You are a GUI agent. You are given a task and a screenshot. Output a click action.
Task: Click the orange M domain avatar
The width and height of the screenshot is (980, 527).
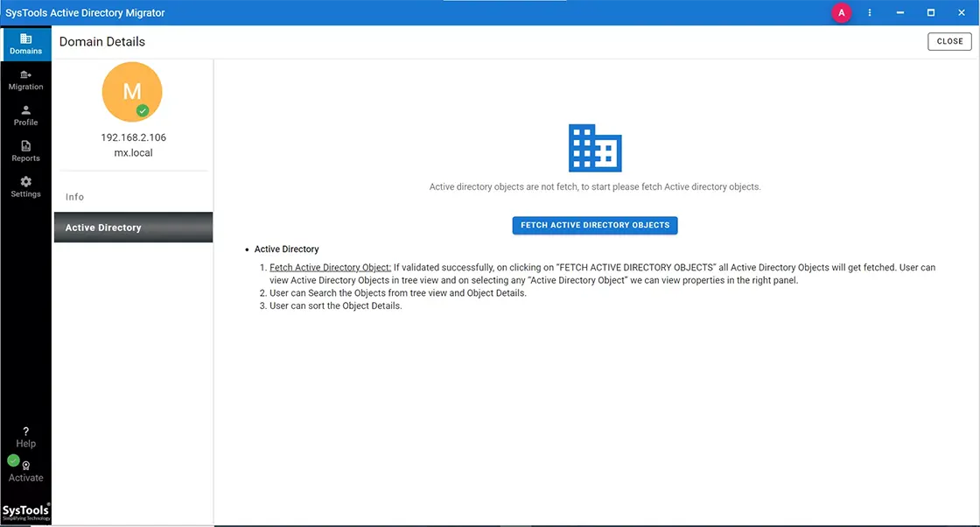132,92
